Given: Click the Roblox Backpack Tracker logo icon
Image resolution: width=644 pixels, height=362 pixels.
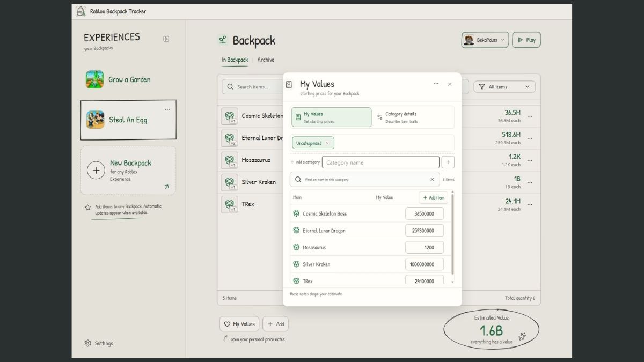Looking at the screenshot, I should 80,11.
